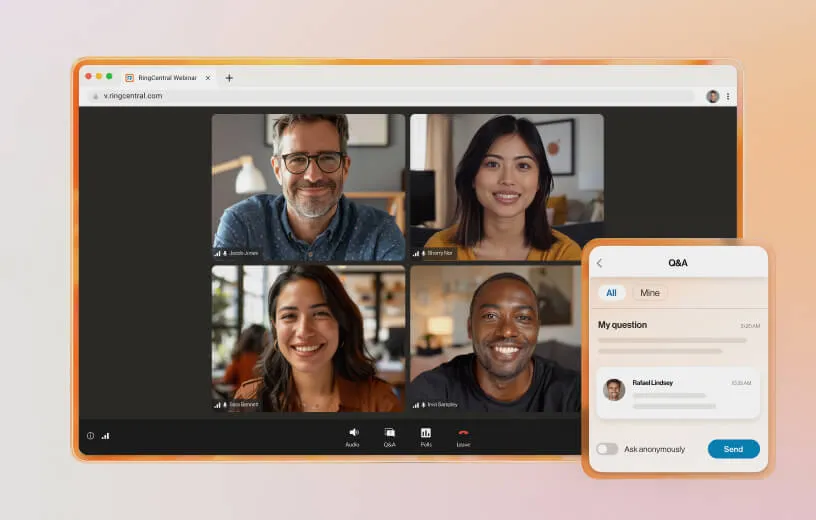
Task: Select top-right video tile of woman in yellow
Action: (x=507, y=187)
